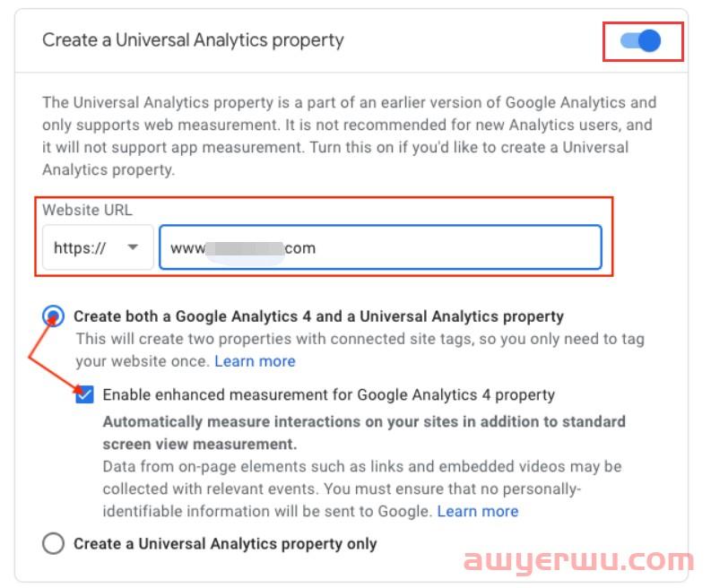Select the Universal Analytics only radio button
This screenshot has width=711, height=588.
(54, 543)
